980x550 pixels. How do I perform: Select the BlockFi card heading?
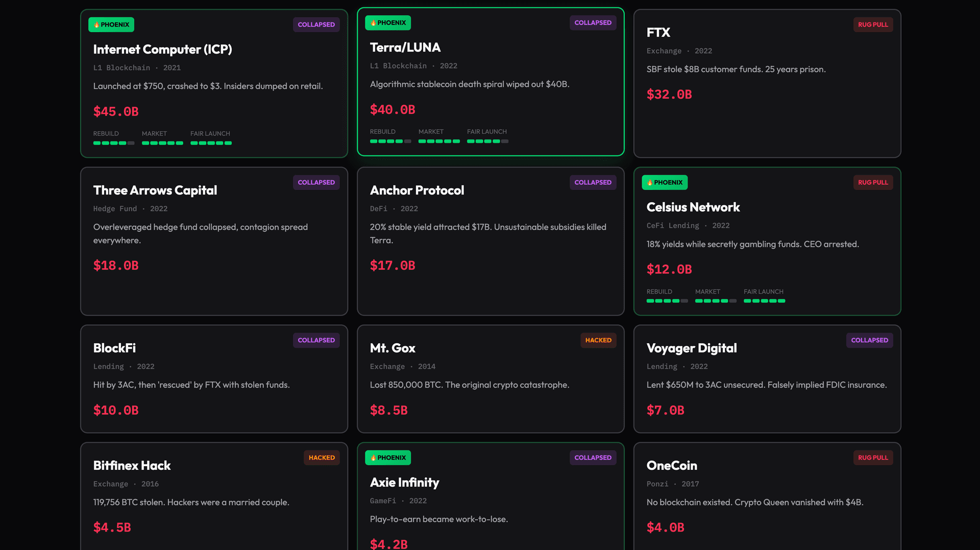click(x=114, y=348)
